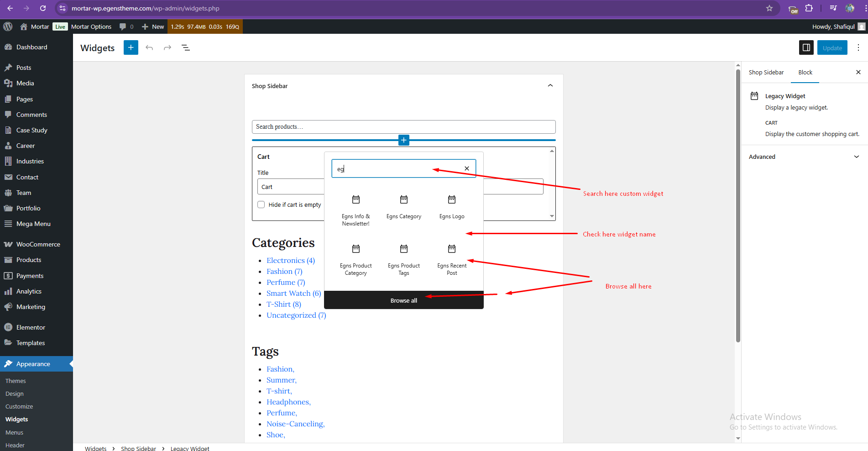Click the scroll down arrow in Cart widget
868x451 pixels.
[552, 216]
